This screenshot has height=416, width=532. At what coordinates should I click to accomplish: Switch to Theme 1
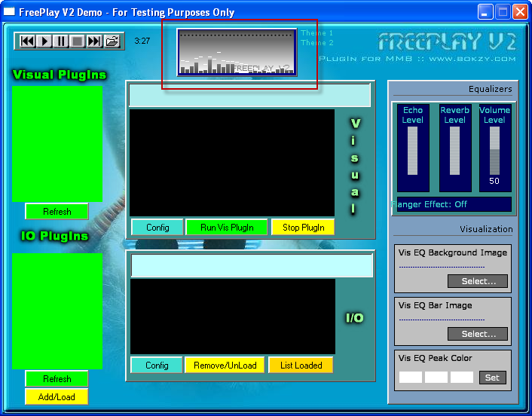[x=317, y=33]
